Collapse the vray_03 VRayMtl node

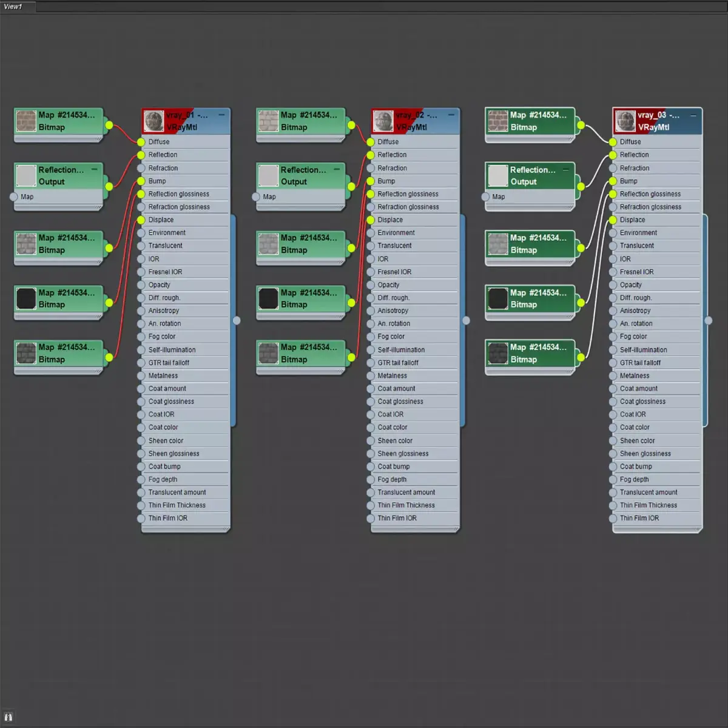(x=693, y=115)
